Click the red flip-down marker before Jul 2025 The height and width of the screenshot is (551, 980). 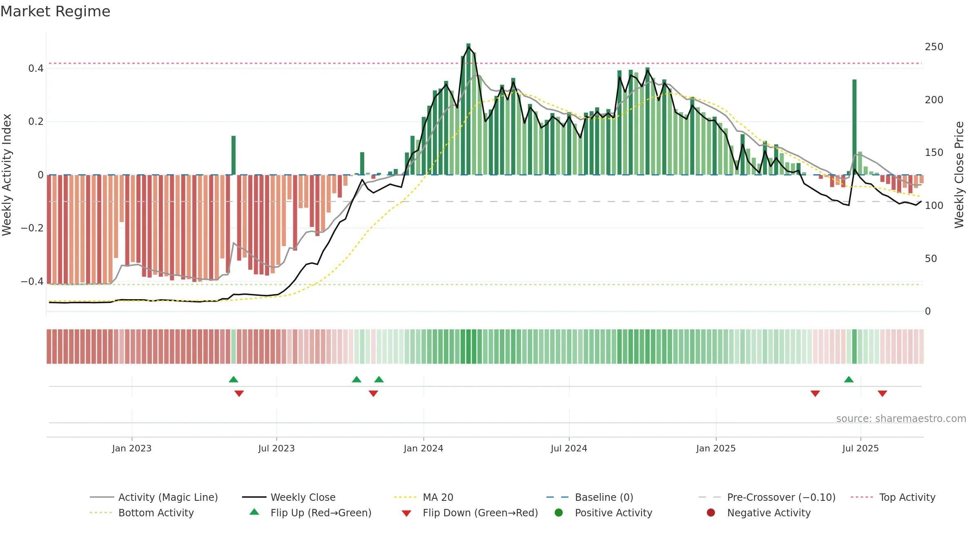point(815,393)
